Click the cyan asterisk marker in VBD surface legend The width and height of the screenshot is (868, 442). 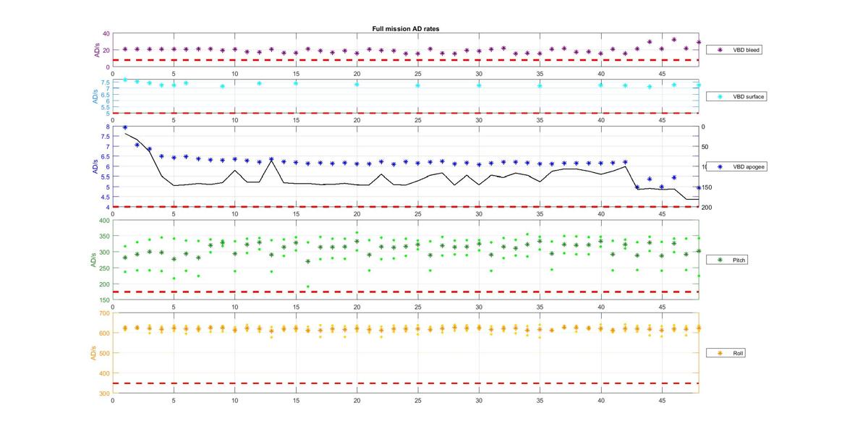[x=720, y=96]
